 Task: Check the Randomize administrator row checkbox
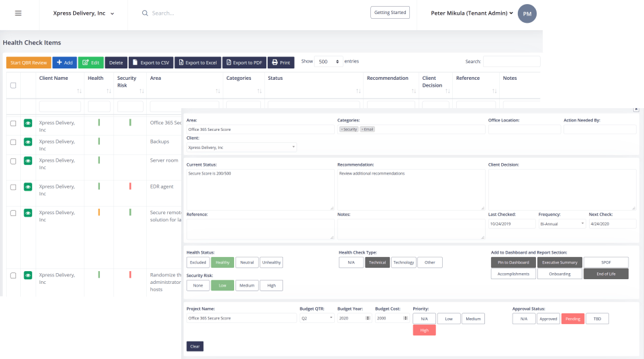point(13,275)
